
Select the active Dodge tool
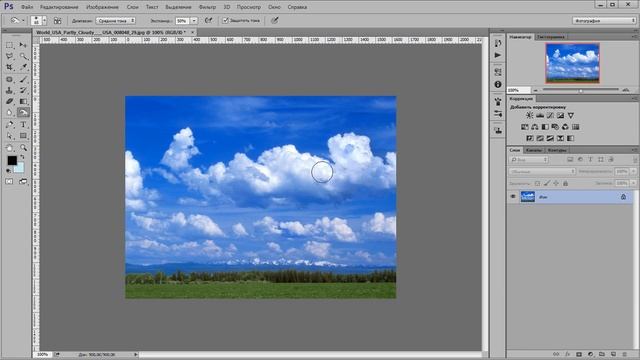[x=23, y=112]
